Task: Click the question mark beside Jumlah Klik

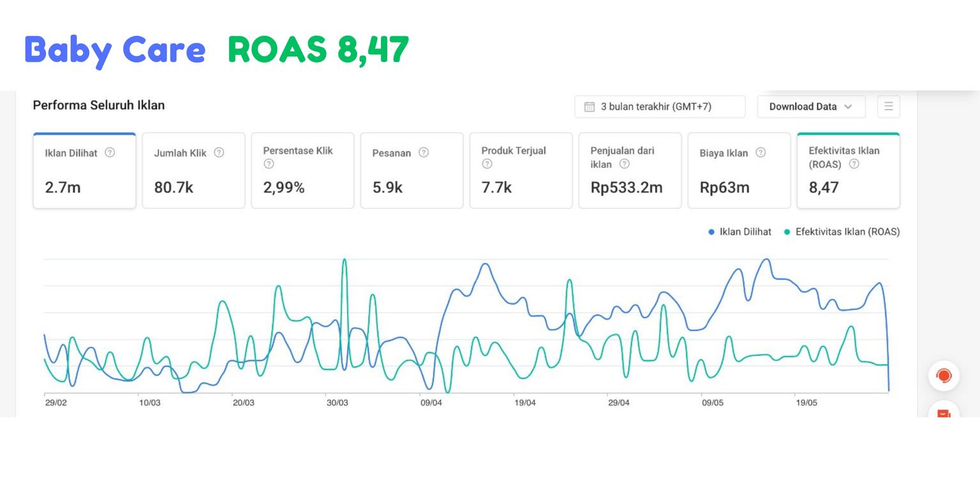Action: click(x=219, y=152)
